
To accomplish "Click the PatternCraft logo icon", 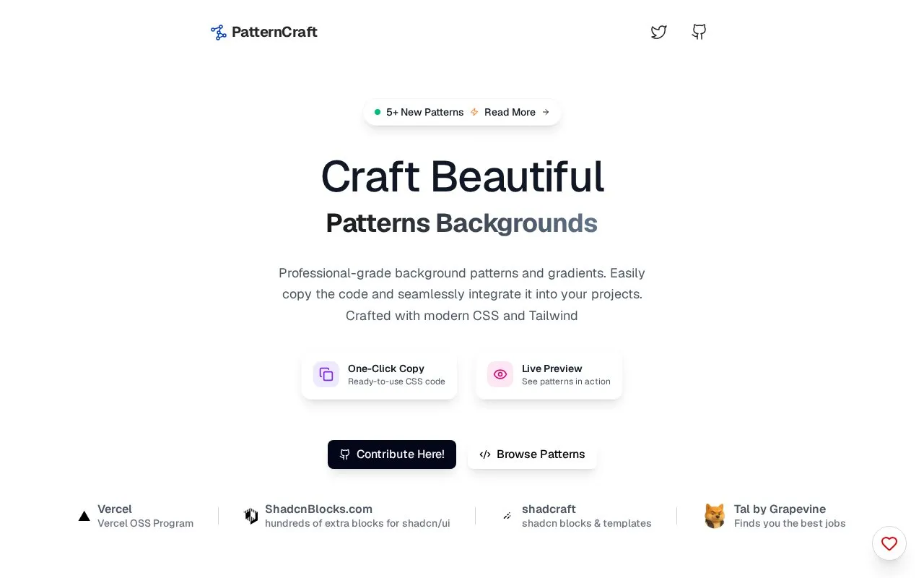I will pos(219,32).
